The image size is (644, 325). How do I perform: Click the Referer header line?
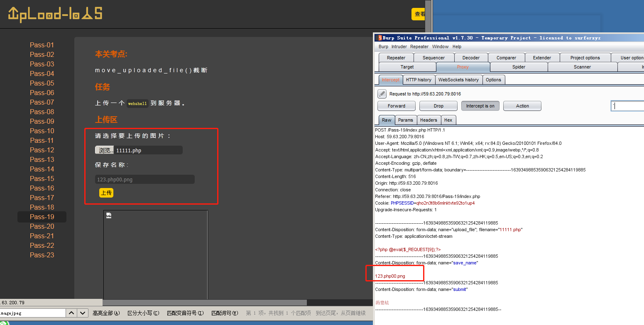tap(427, 196)
